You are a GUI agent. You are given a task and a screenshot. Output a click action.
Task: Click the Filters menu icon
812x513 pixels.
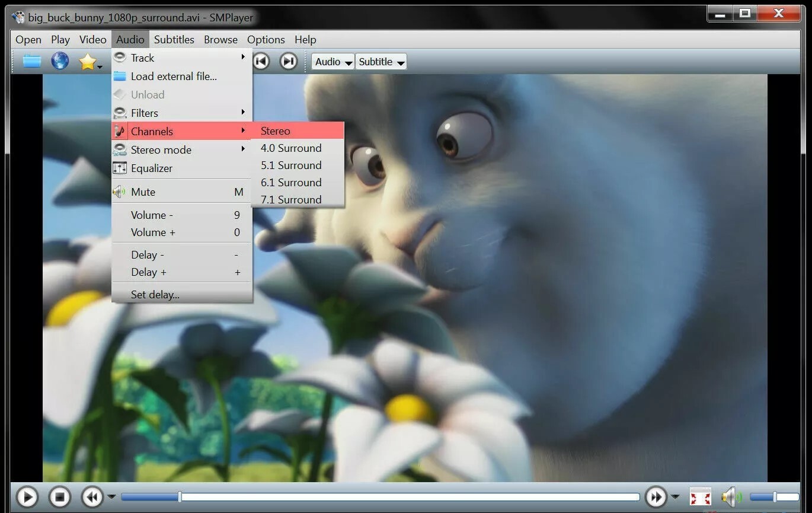tap(120, 113)
